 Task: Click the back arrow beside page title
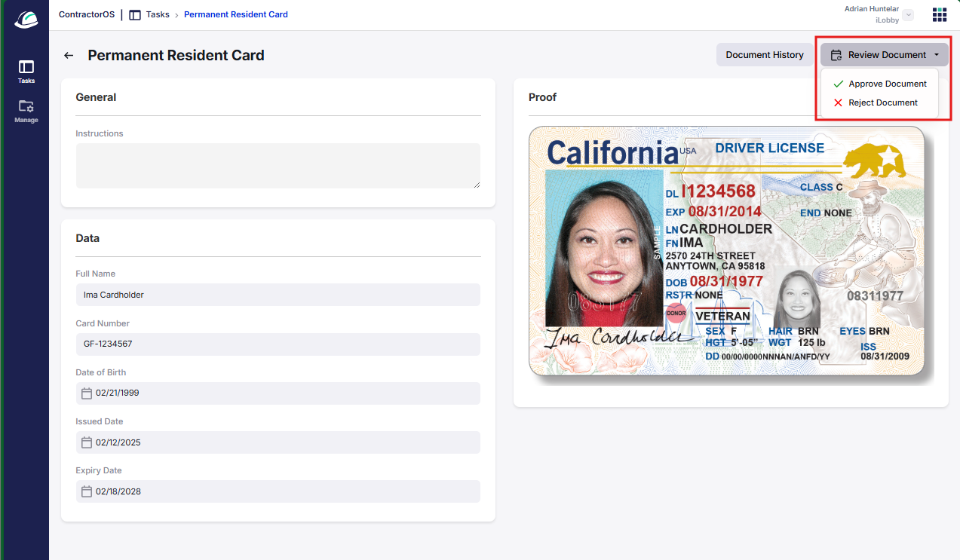(x=69, y=55)
